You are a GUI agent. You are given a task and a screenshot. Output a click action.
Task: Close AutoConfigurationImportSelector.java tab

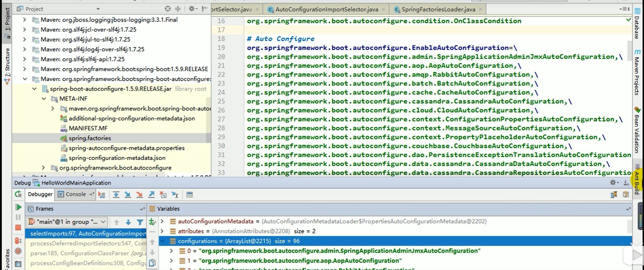[383, 9]
